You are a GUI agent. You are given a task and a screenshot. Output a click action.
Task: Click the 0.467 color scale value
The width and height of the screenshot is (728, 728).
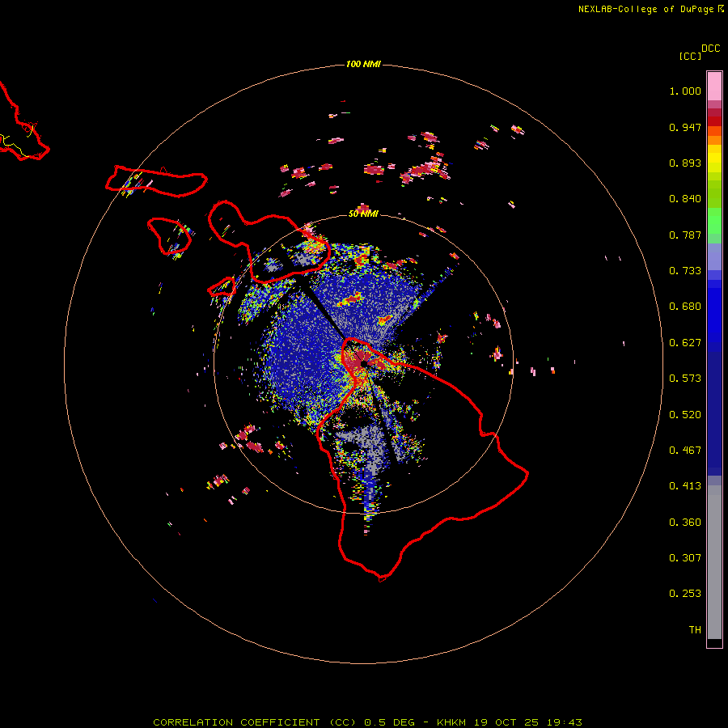(x=685, y=451)
